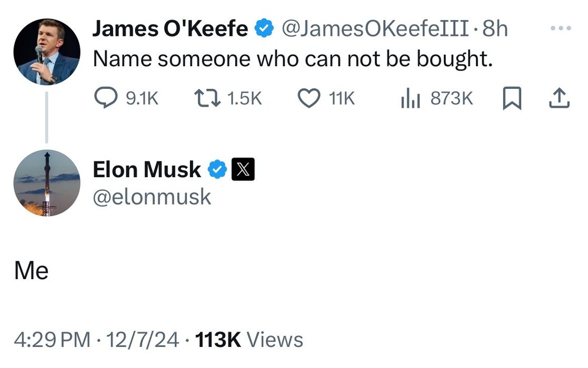Click the @elonmusk handle

coord(152,197)
